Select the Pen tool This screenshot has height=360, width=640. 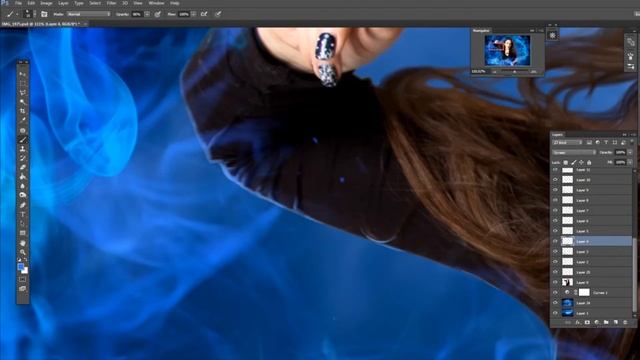(x=22, y=205)
